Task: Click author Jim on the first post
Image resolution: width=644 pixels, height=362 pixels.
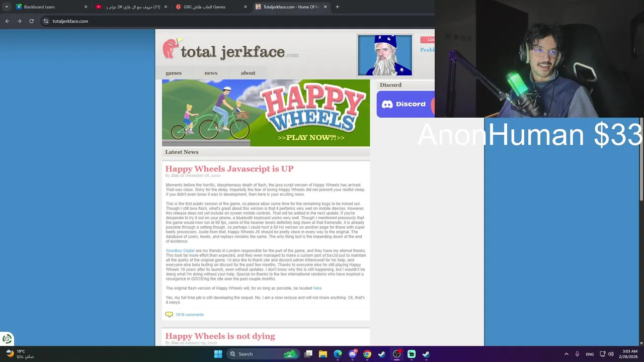Action: (x=175, y=175)
